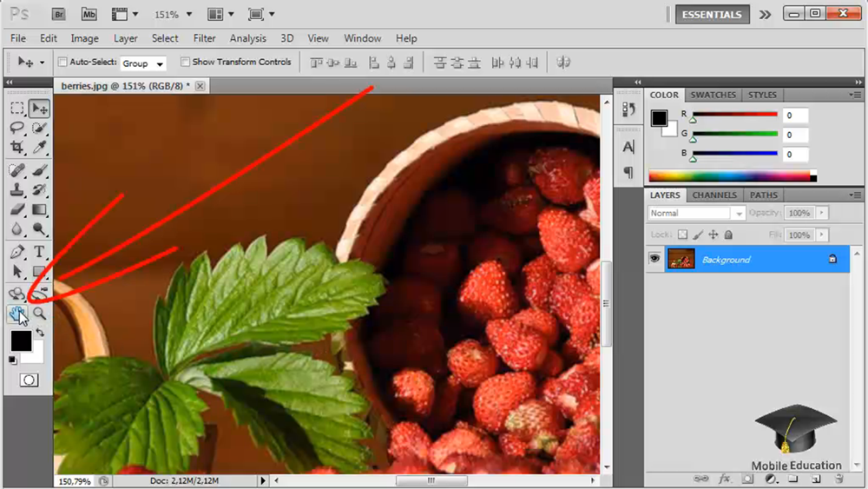Open the status bar info arrow

(x=263, y=480)
